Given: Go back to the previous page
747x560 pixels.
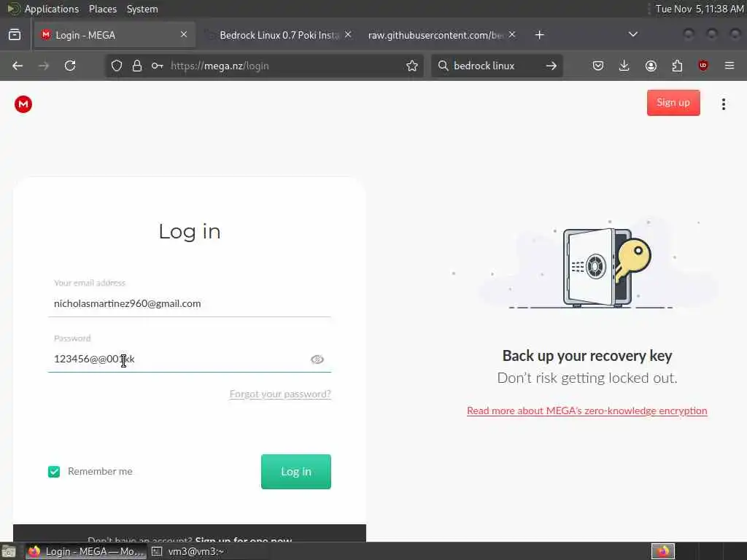Looking at the screenshot, I should [x=18, y=66].
